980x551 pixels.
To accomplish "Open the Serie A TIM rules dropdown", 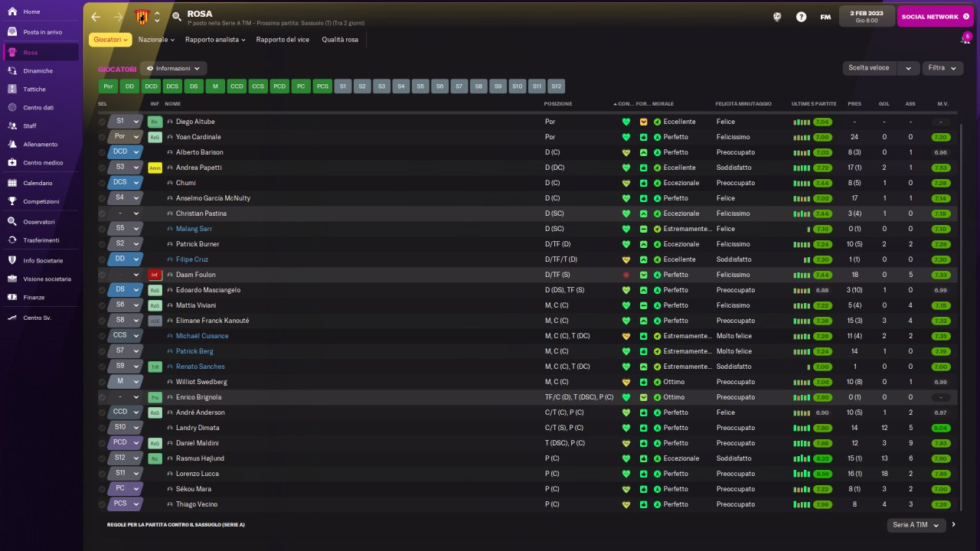I will (x=916, y=525).
